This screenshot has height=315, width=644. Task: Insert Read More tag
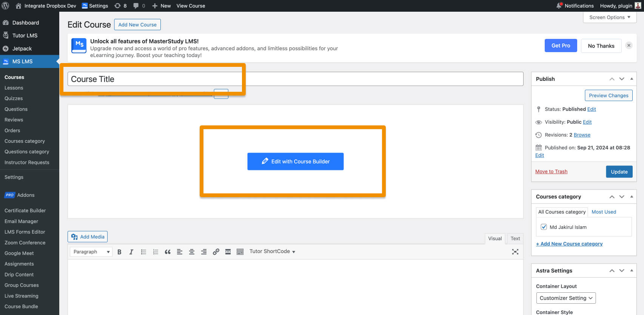tap(228, 252)
